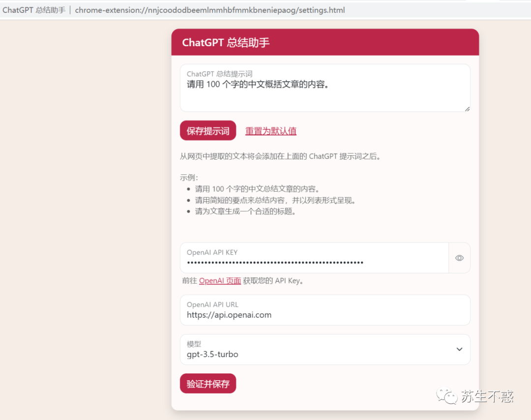Click the chrome-extension settings.html URL text

point(210,10)
